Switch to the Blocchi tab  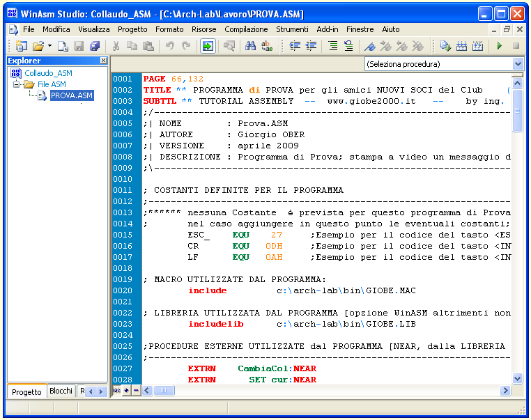pos(61,391)
